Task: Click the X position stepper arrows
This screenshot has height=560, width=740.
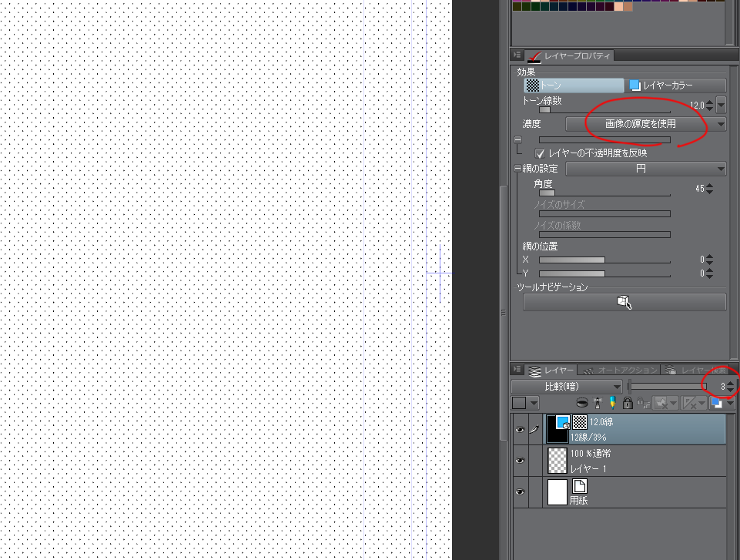Action: [x=709, y=260]
